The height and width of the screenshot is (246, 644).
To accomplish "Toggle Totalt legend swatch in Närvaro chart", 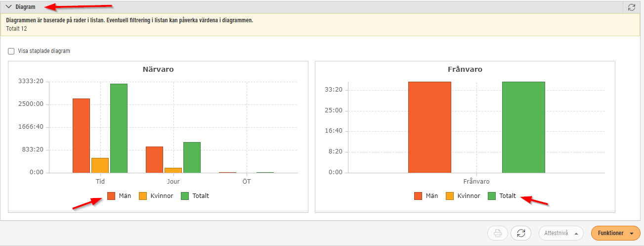I will (x=185, y=196).
